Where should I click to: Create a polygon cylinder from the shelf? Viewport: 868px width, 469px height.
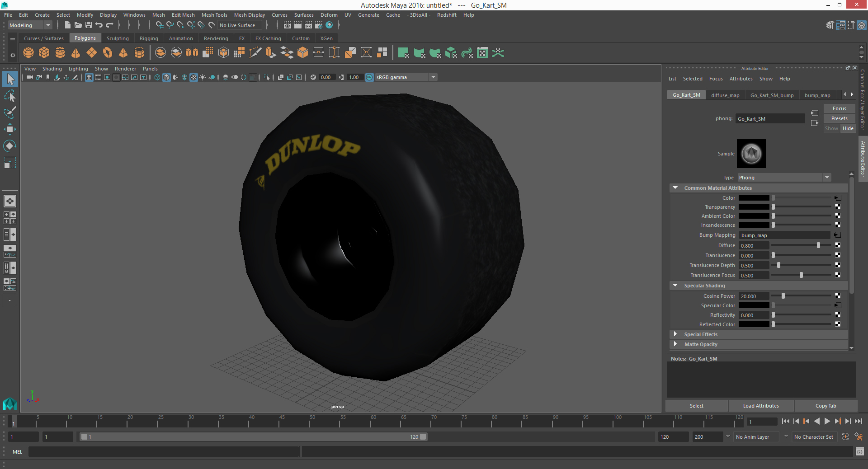[x=60, y=53]
